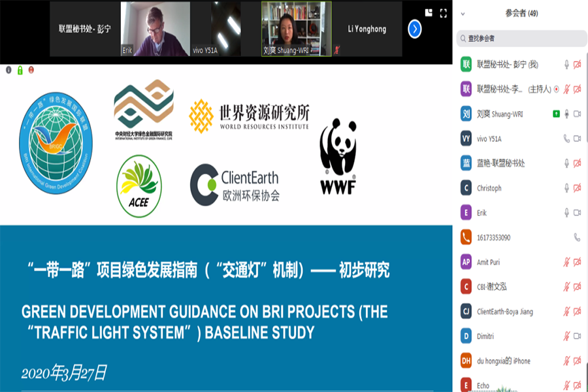Enter full screen with the expand icon

(443, 14)
